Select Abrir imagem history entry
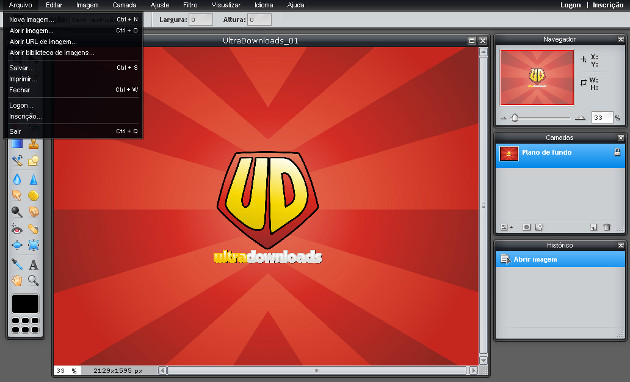Viewport: 630px width, 382px height. 560,259
